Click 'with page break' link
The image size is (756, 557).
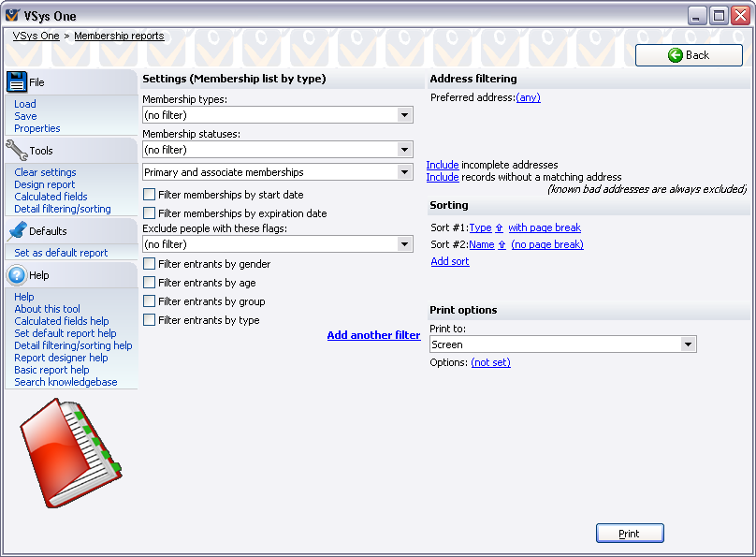pyautogui.click(x=545, y=227)
